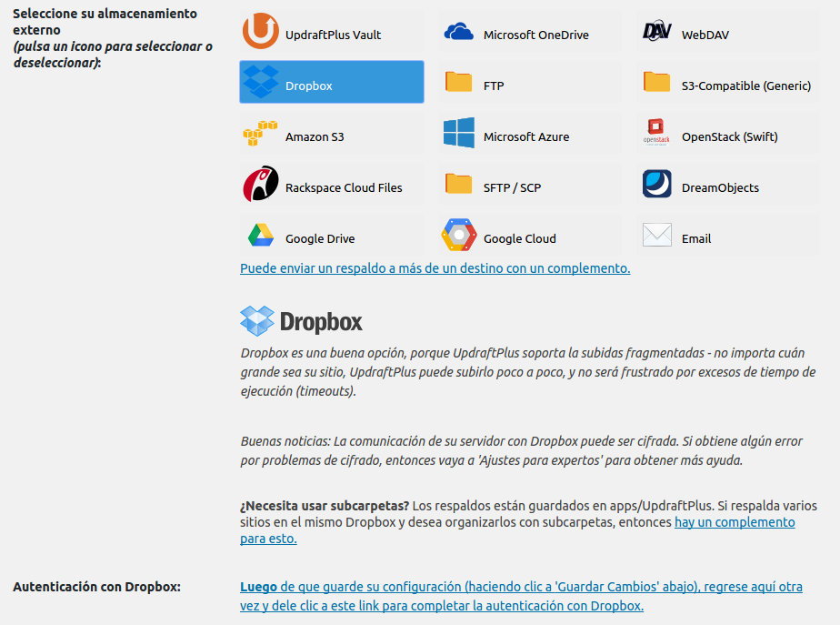This screenshot has height=625, width=840.
Task: Click 'Autenticación con Dropbox:' label text
Action: pos(96,587)
